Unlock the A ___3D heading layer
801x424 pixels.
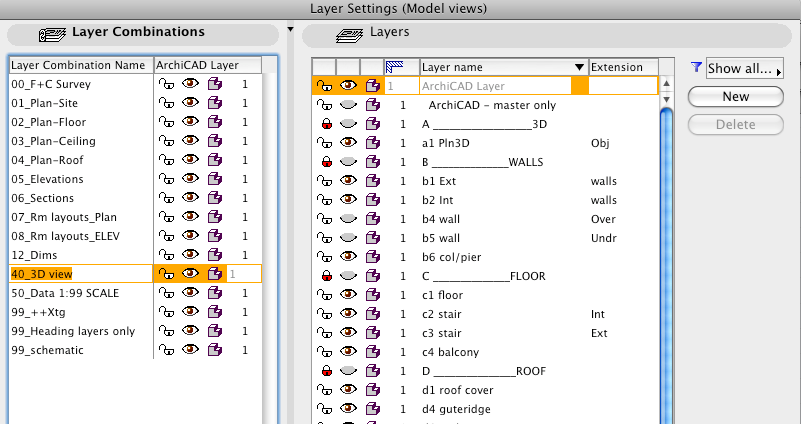tap(326, 124)
